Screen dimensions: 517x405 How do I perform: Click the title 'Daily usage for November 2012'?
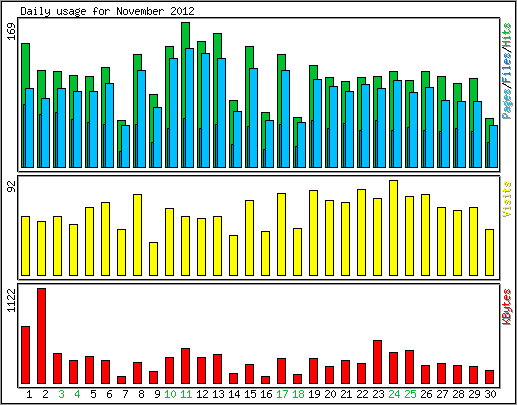(x=107, y=11)
